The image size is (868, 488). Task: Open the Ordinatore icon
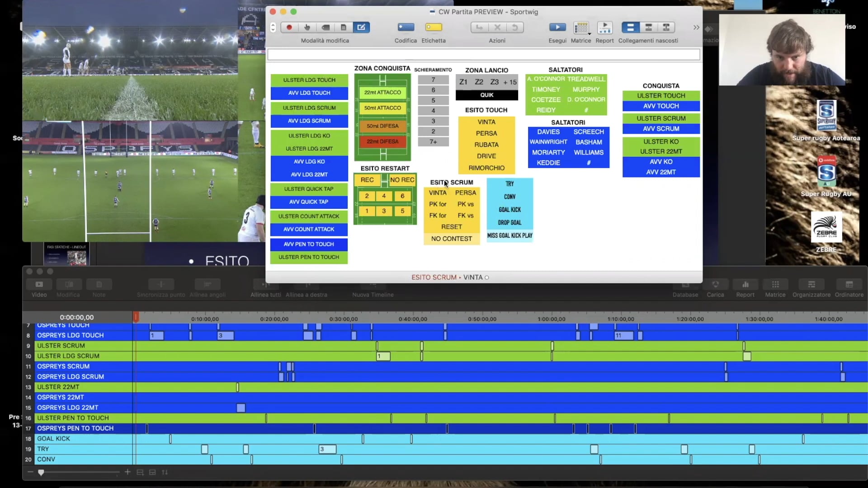pyautogui.click(x=849, y=284)
